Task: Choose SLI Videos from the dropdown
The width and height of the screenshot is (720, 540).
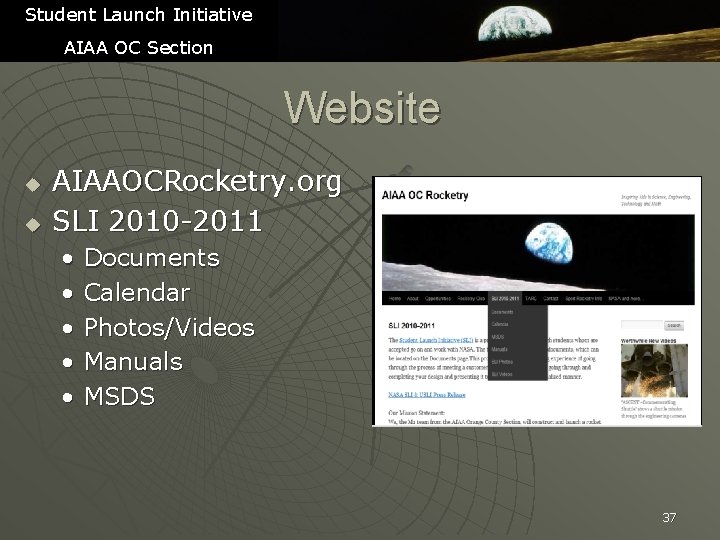Action: tap(502, 374)
